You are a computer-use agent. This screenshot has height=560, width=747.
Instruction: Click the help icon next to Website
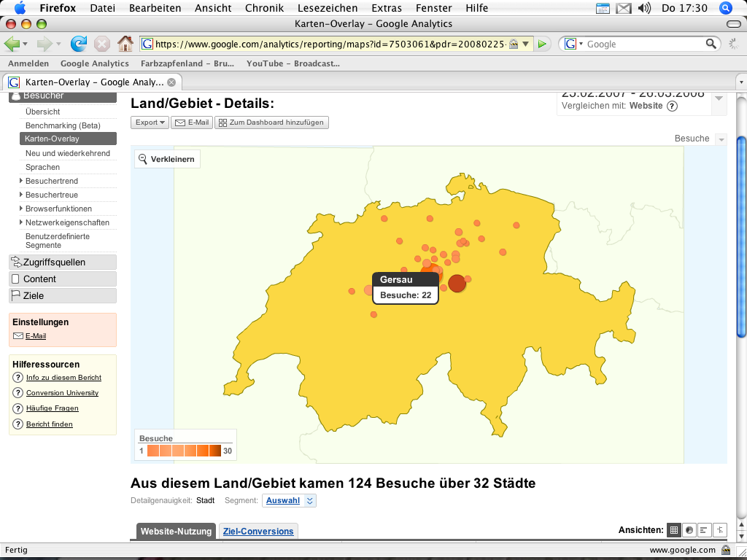point(672,106)
